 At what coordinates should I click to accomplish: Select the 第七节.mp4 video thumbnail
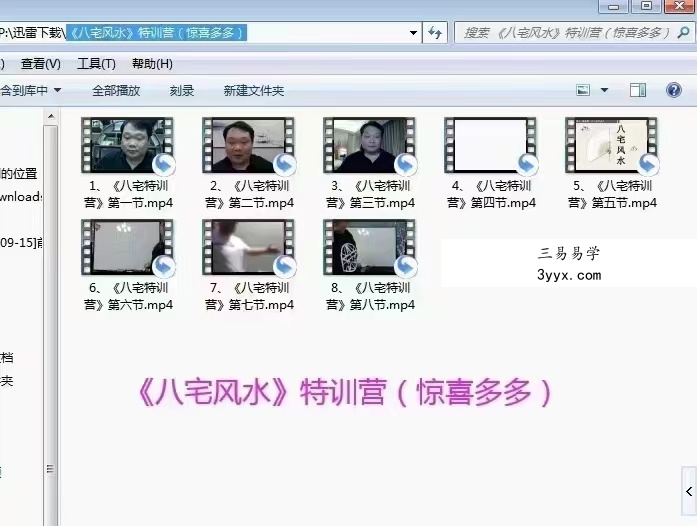pos(248,247)
